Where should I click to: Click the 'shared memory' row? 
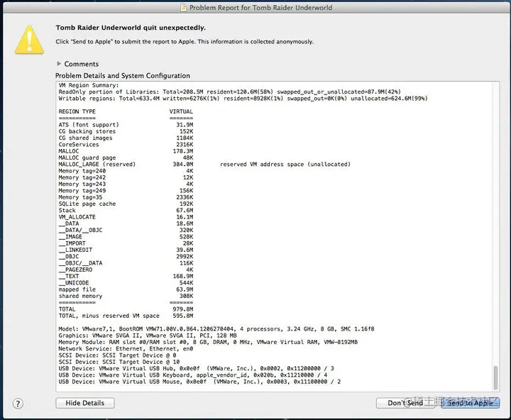[126, 296]
